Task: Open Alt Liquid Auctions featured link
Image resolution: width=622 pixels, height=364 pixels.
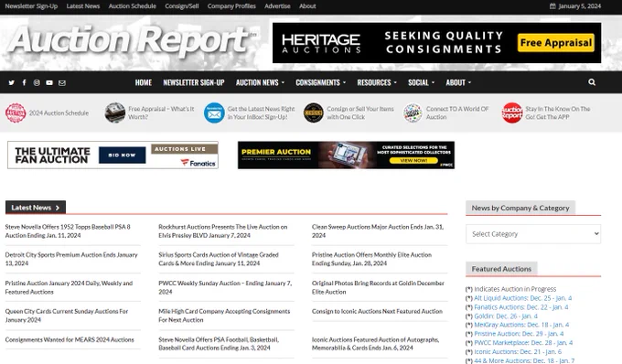Action: (x=523, y=298)
